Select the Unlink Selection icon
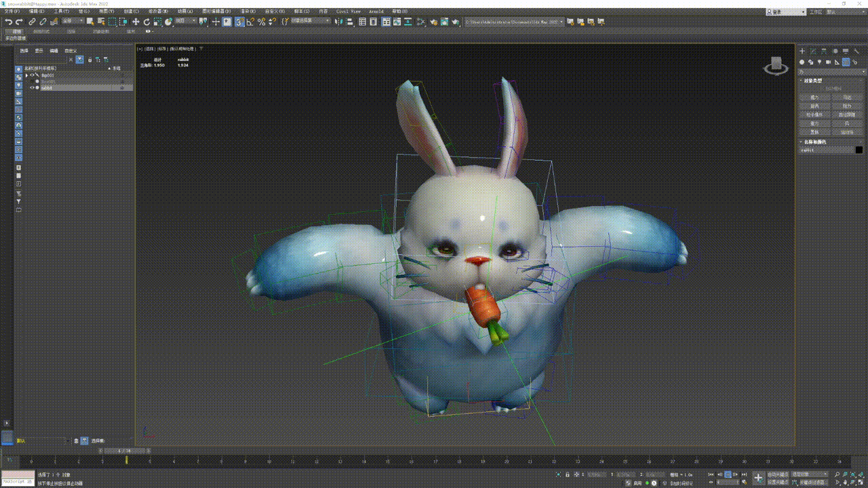This screenshot has width=868, height=488. pyautogui.click(x=43, y=22)
